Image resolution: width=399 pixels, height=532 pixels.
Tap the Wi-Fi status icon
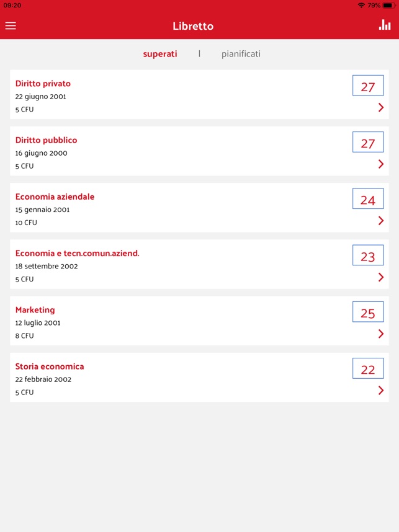[x=361, y=6]
